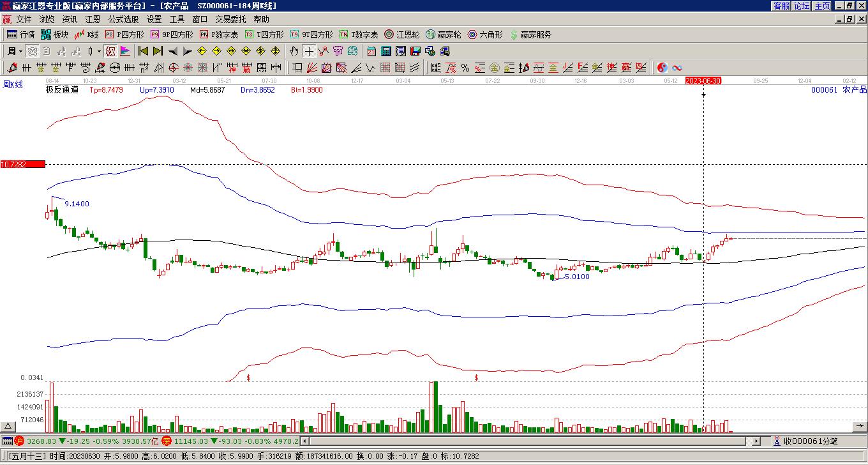Open the 窗口 menu
This screenshot has height=465, width=868.
[x=200, y=19]
